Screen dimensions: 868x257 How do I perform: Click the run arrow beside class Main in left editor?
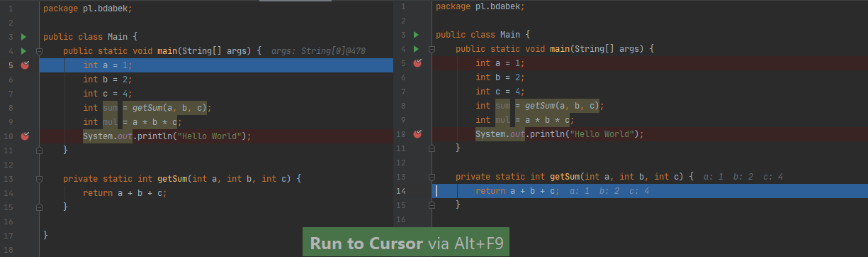[x=23, y=36]
